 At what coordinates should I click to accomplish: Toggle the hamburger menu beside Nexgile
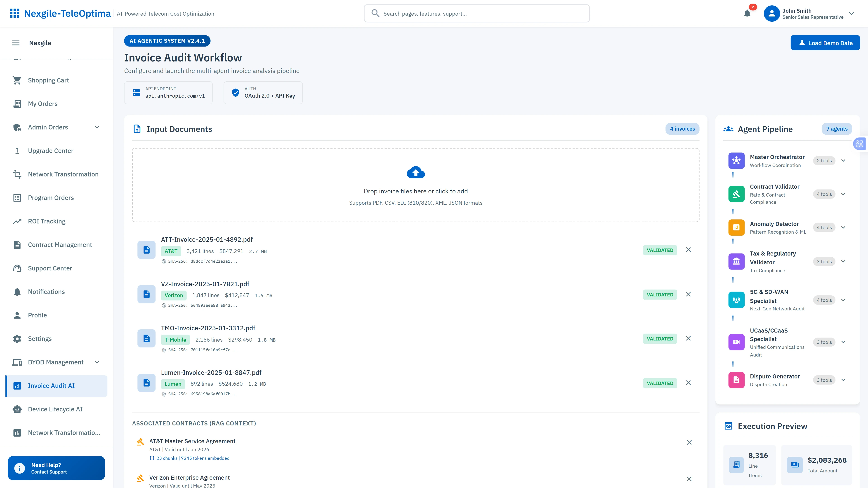click(x=16, y=43)
